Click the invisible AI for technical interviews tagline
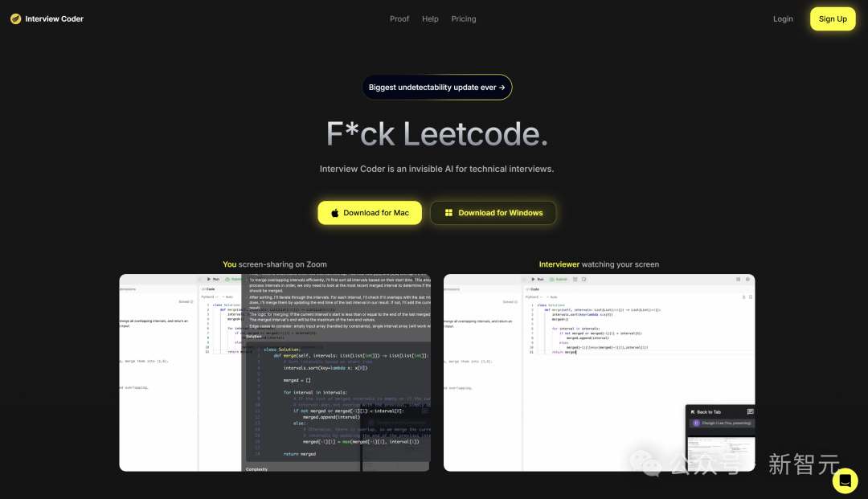The width and height of the screenshot is (868, 499). pos(436,170)
